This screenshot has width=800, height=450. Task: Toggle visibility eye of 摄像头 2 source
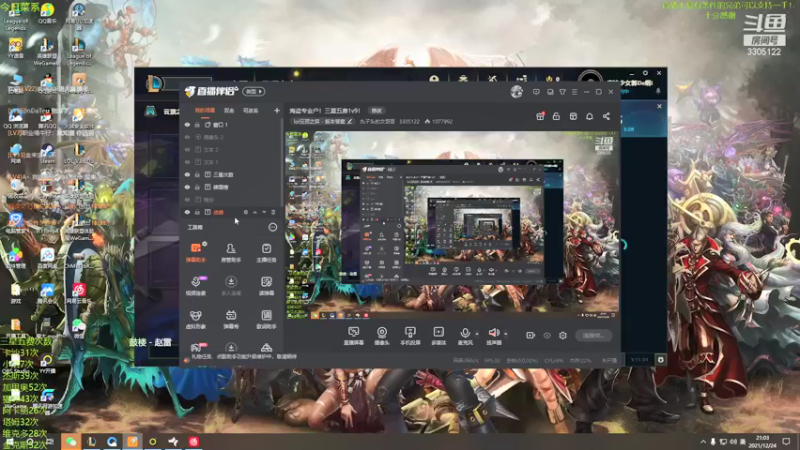tap(187, 137)
